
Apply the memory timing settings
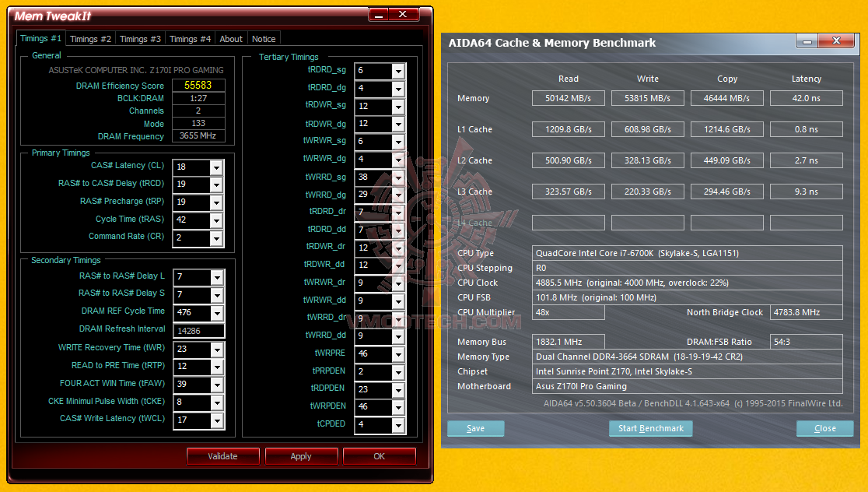301,455
